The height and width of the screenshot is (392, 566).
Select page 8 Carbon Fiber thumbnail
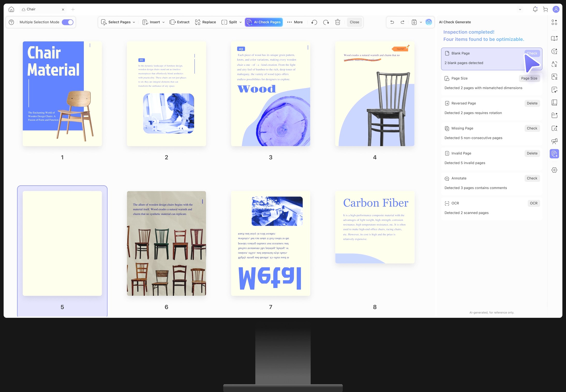click(375, 227)
